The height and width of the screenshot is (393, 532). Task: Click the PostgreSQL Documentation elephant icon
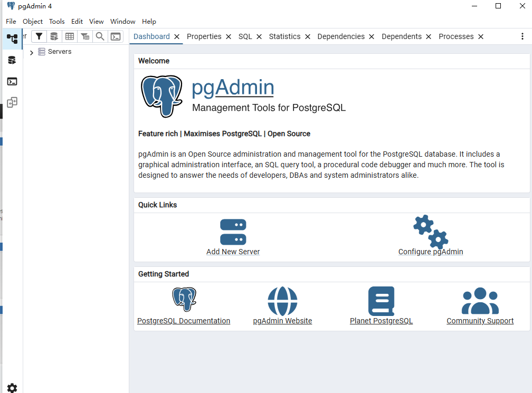click(x=184, y=299)
